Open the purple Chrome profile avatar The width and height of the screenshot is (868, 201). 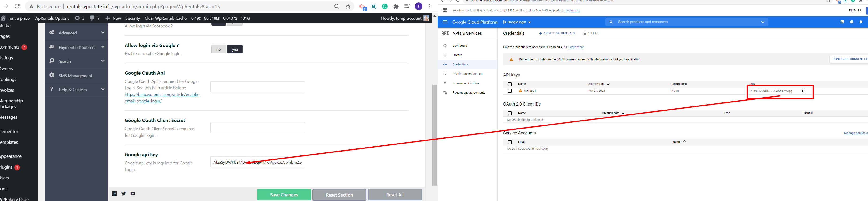(419, 6)
